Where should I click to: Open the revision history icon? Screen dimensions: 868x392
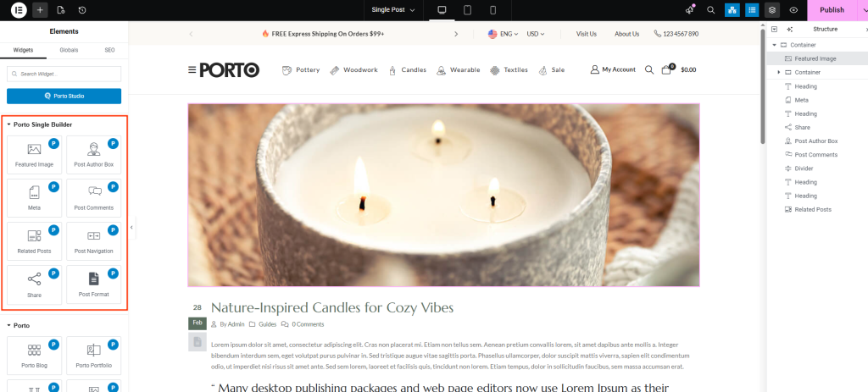[x=82, y=10]
